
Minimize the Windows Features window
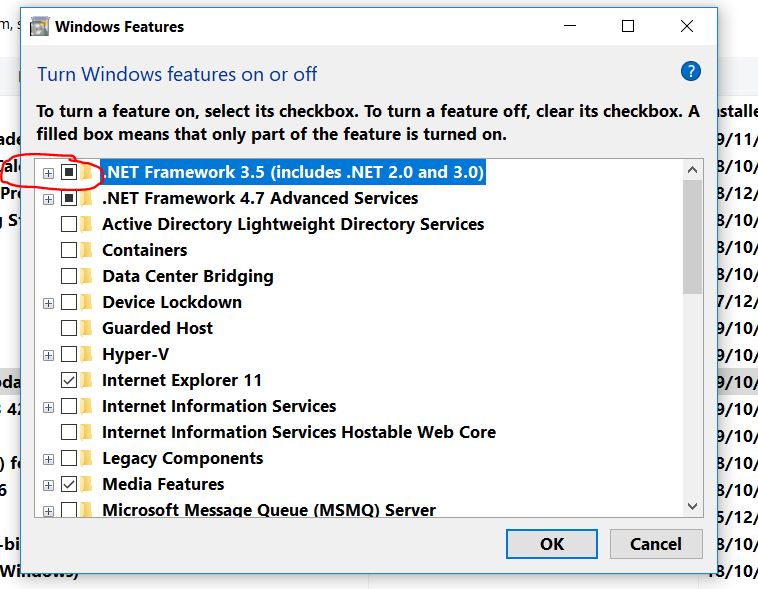click(570, 26)
